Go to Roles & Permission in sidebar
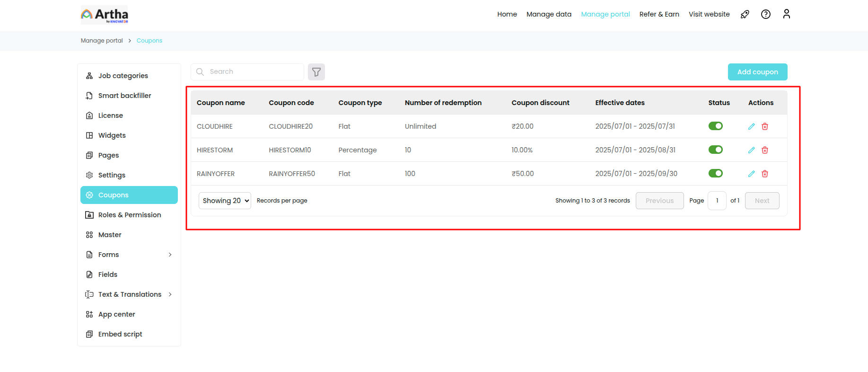Image resolution: width=868 pixels, height=372 pixels. (129, 215)
